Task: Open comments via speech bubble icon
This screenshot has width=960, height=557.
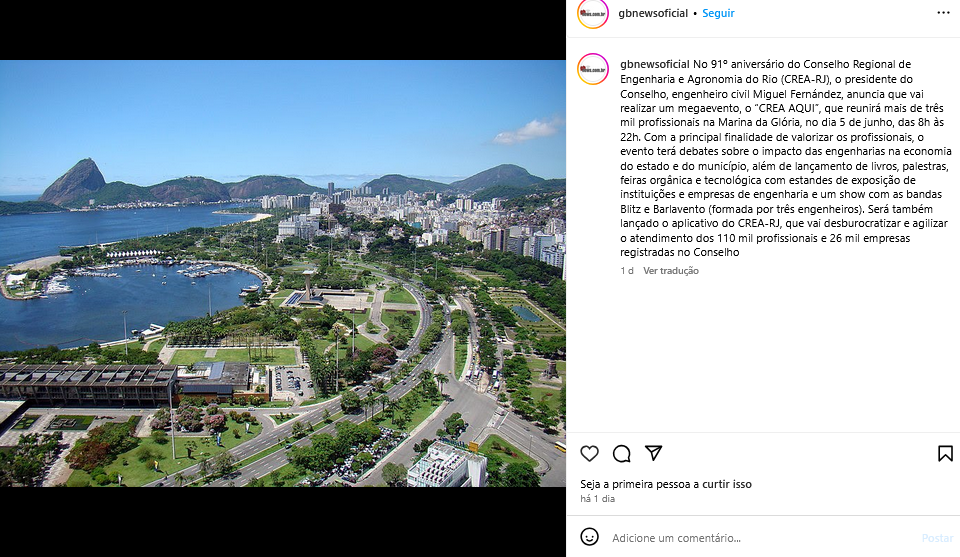Action: pos(621,454)
